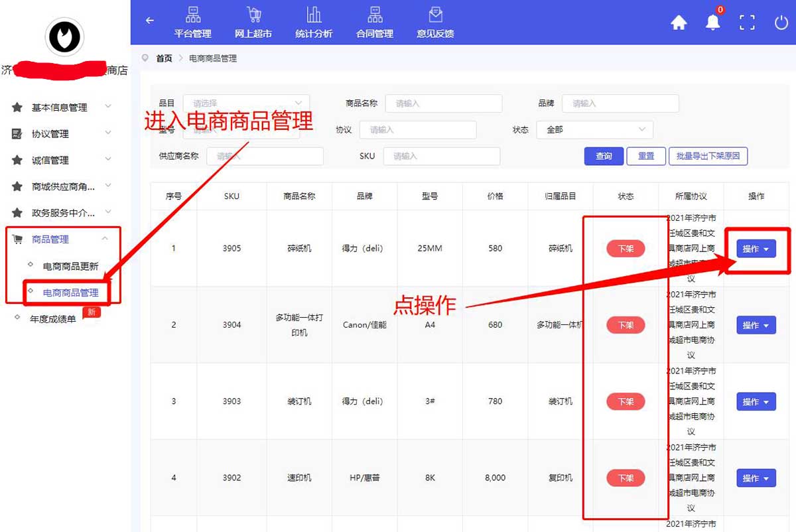Viewport: 796px width, 532px height.
Task: Open notifications bell icon
Action: click(x=713, y=23)
